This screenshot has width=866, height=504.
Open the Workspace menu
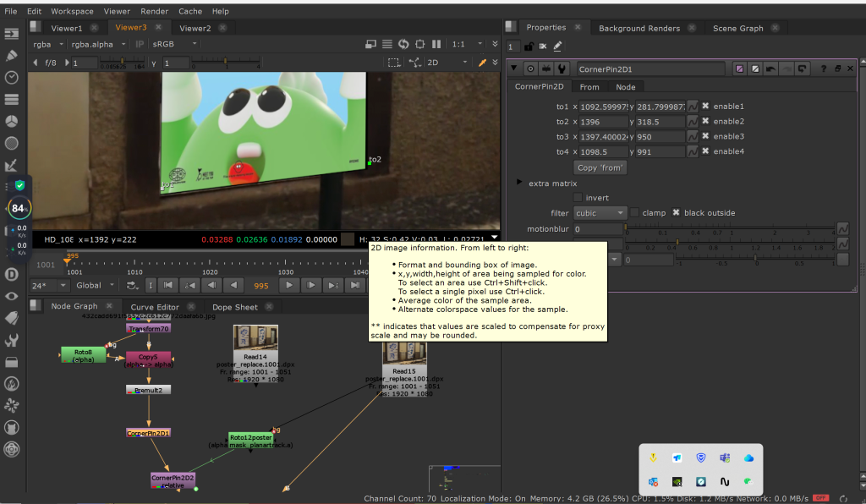click(72, 11)
